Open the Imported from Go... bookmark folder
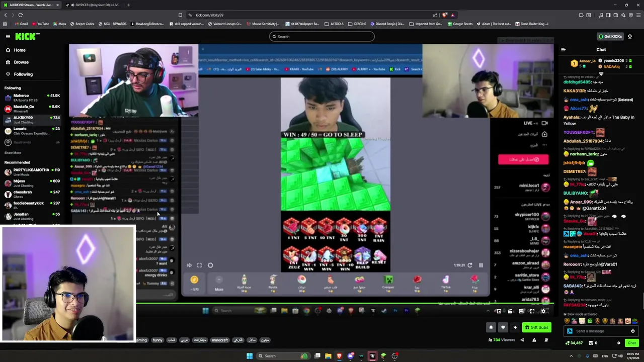The width and height of the screenshot is (644, 362). 426,24
